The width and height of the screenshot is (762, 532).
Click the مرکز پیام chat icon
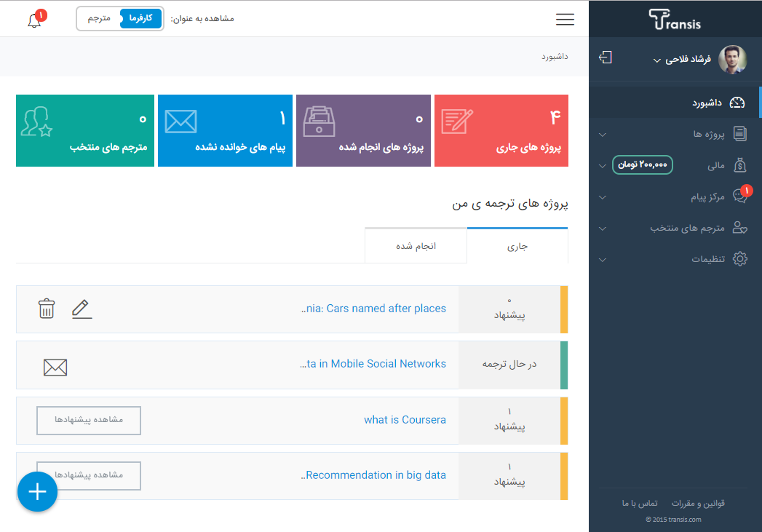click(x=739, y=196)
